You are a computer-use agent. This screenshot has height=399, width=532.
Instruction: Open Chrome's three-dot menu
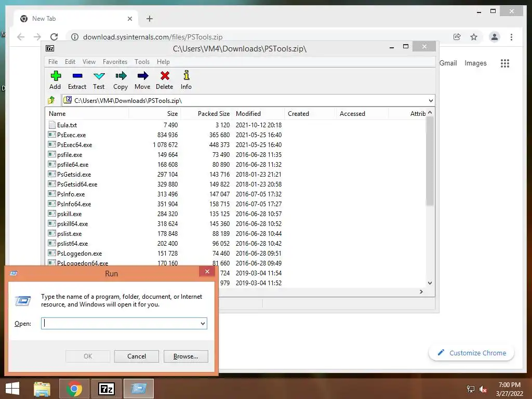511,37
